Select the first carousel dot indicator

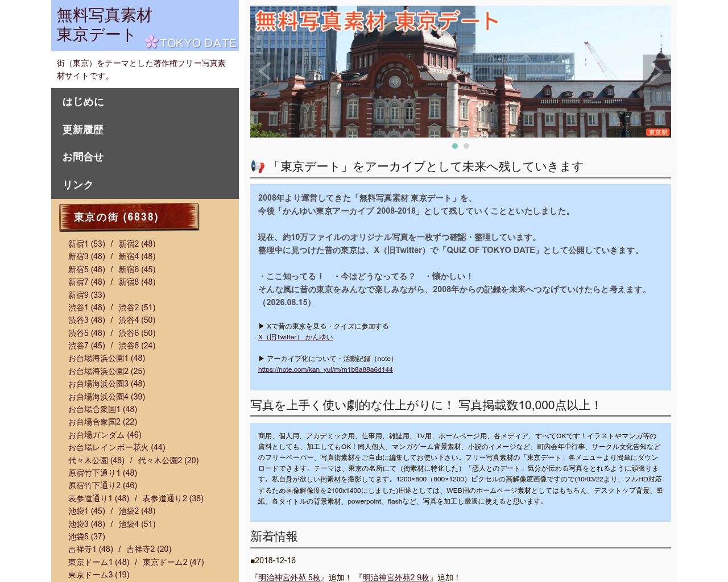(455, 146)
